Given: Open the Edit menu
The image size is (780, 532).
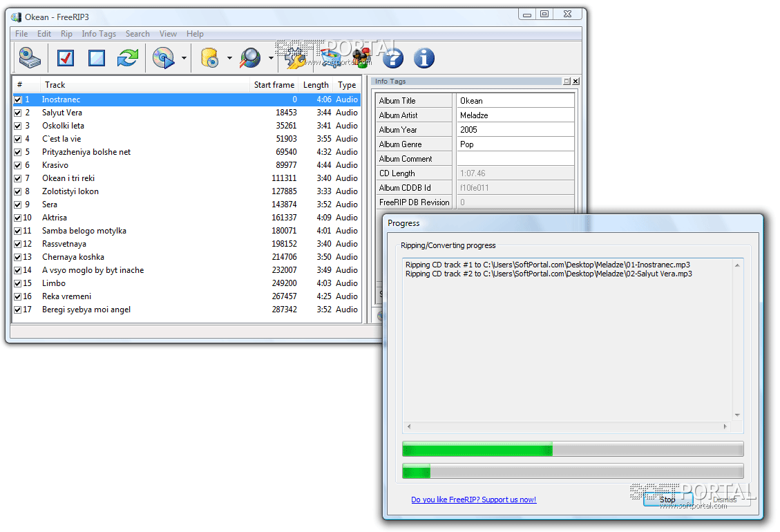Looking at the screenshot, I should tap(44, 34).
